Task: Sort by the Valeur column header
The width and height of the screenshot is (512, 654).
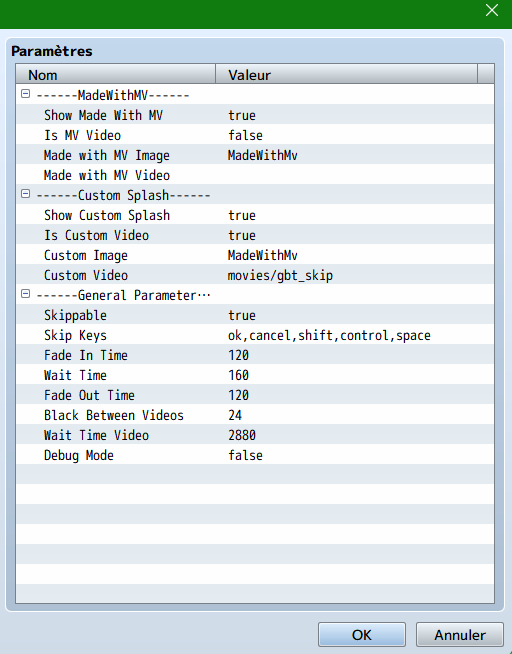Action: pyautogui.click(x=346, y=75)
